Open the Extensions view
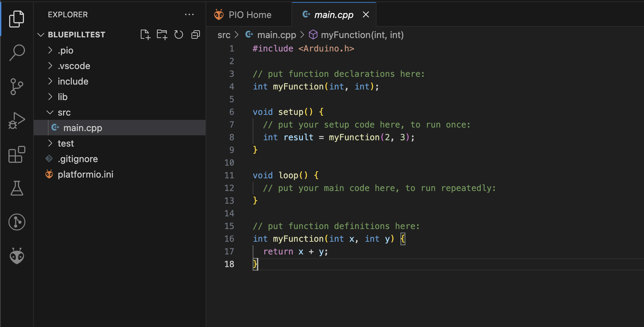644x327 pixels. (x=17, y=154)
